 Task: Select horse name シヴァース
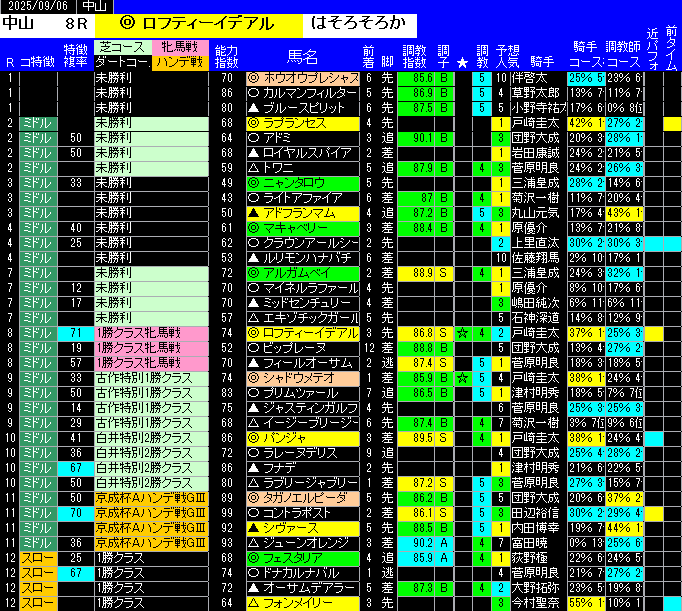[x=303, y=528]
